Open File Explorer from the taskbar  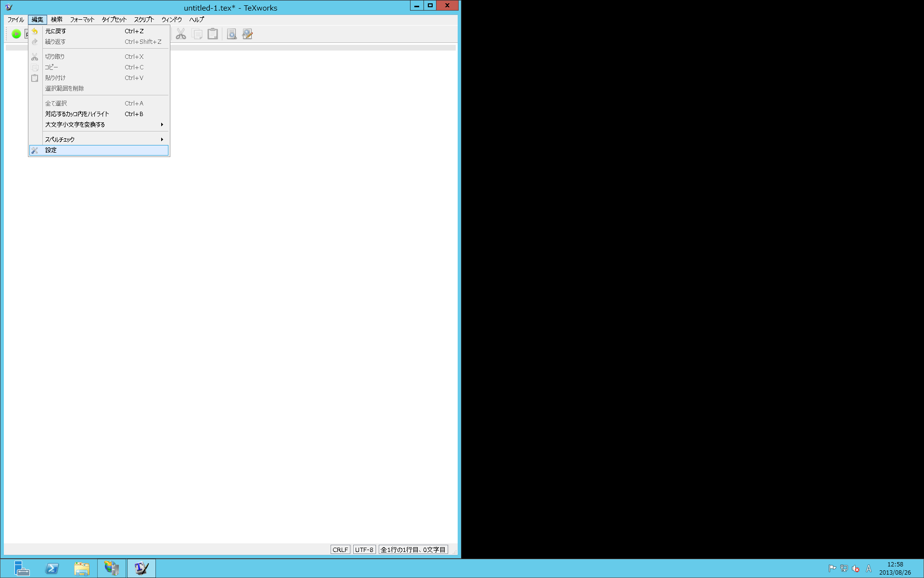(x=82, y=568)
